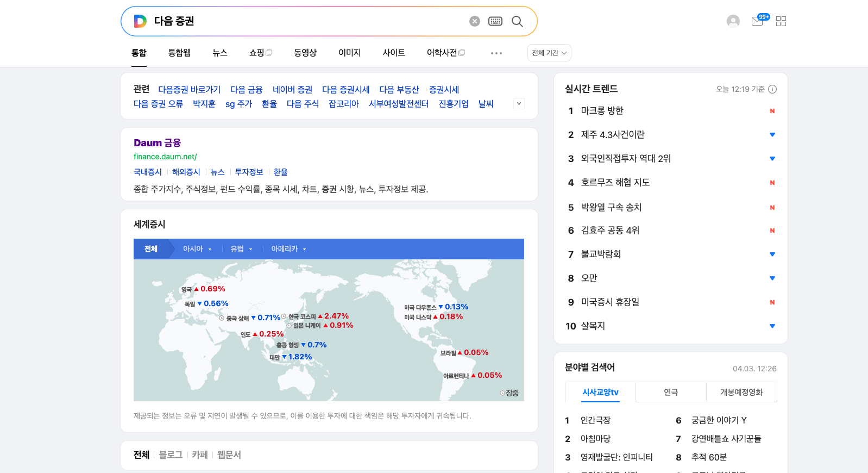Viewport: 868px width, 473px height.
Task: Click inside the search input field
Action: pos(304,21)
